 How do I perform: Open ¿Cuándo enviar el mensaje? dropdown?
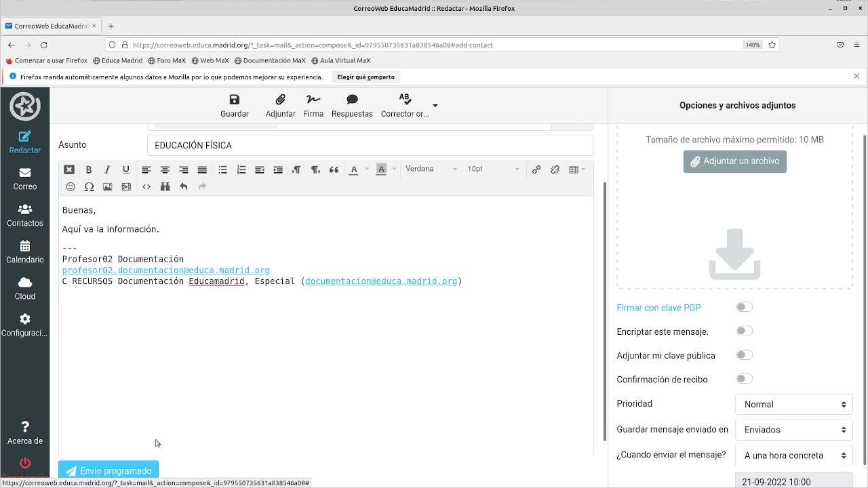coord(793,455)
